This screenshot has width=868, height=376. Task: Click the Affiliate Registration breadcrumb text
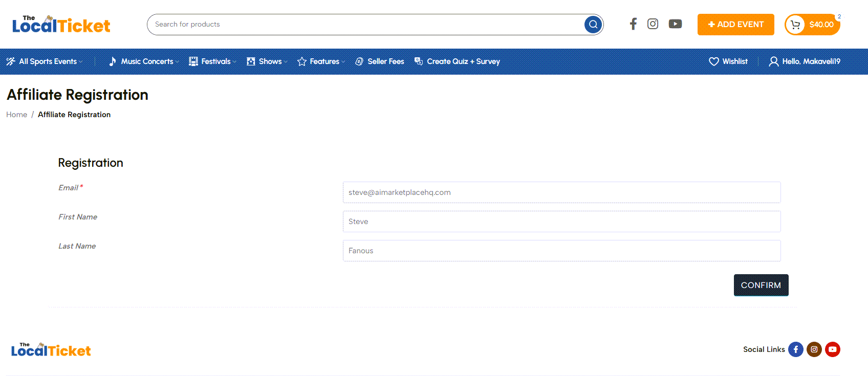coord(74,115)
